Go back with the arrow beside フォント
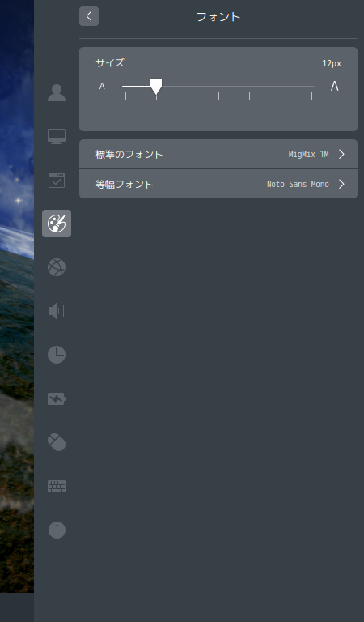This screenshot has height=622, width=364. click(89, 16)
